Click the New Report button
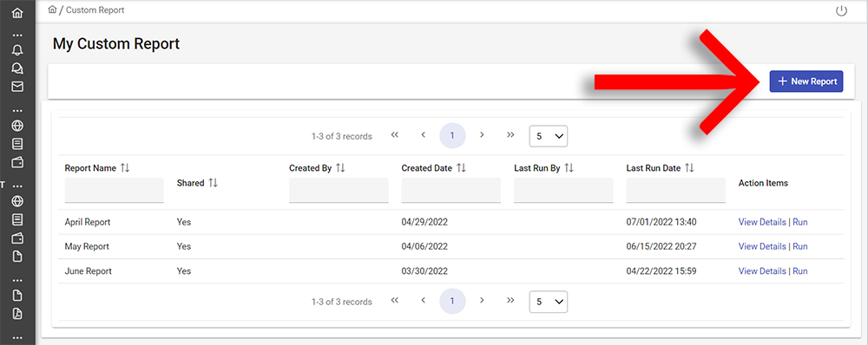The height and width of the screenshot is (345, 868). [x=806, y=81]
